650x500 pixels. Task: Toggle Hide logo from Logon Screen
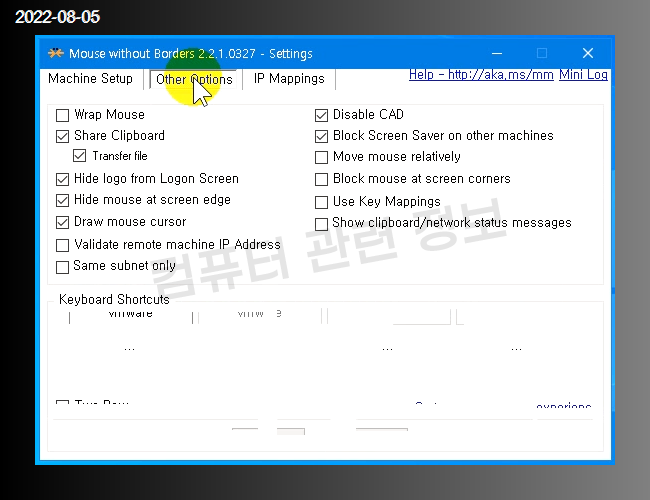coord(63,179)
